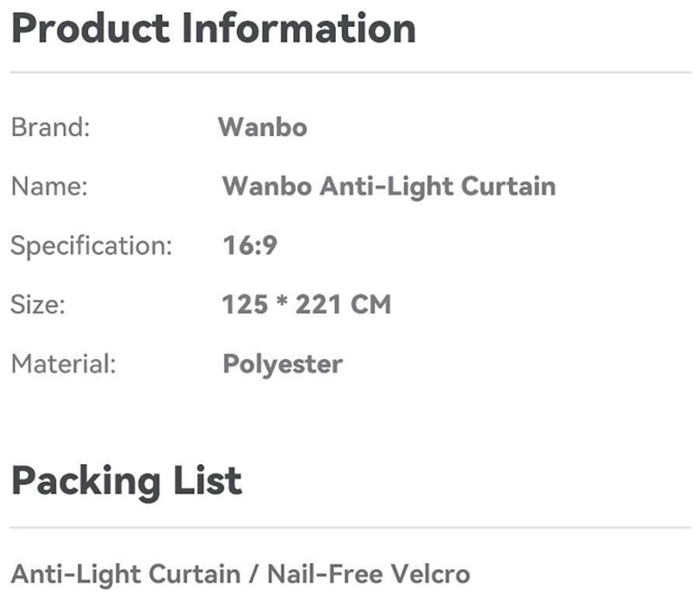Click the Anti-Light Curtain packing item
This screenshot has width=700, height=598.
click(125, 574)
